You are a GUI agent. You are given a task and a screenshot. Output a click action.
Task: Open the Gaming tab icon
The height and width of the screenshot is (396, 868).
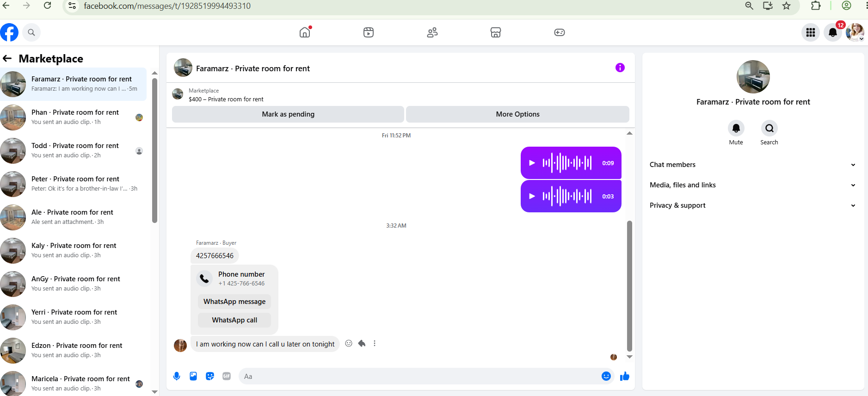pos(560,32)
